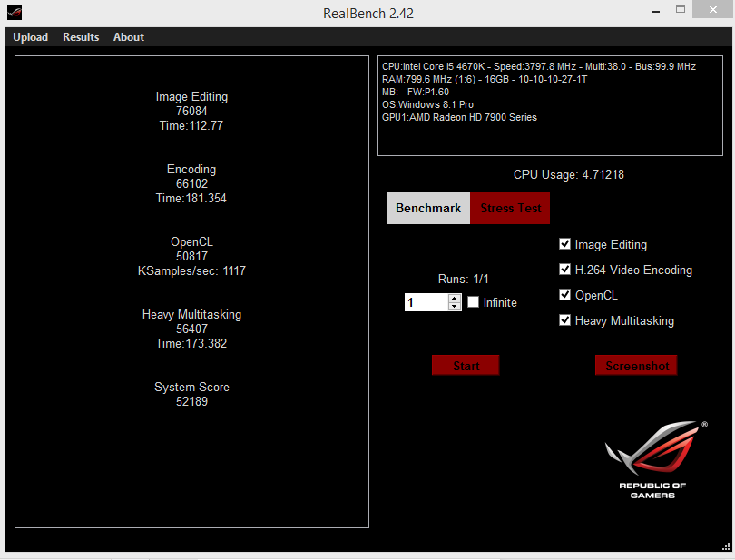Click inside the runs number field

(x=426, y=302)
